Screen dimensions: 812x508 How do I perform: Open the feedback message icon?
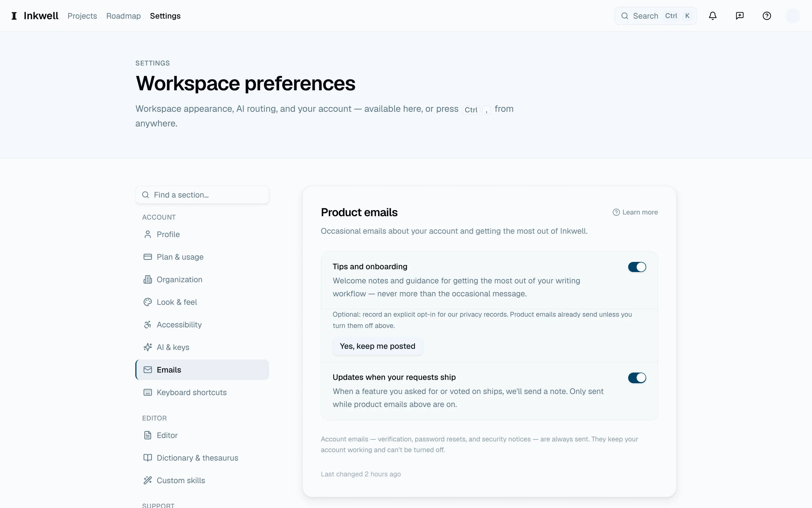point(740,16)
